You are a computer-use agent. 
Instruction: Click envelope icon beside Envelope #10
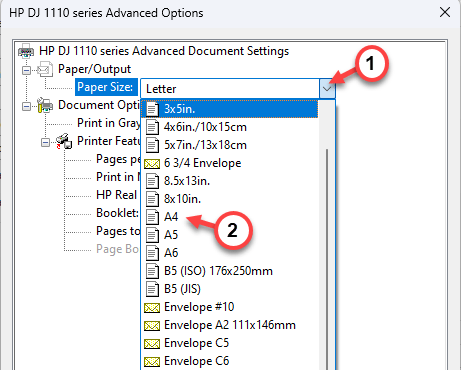152,308
